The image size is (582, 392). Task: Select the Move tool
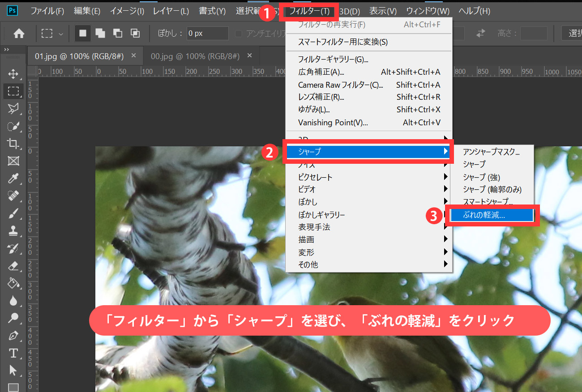click(x=13, y=74)
